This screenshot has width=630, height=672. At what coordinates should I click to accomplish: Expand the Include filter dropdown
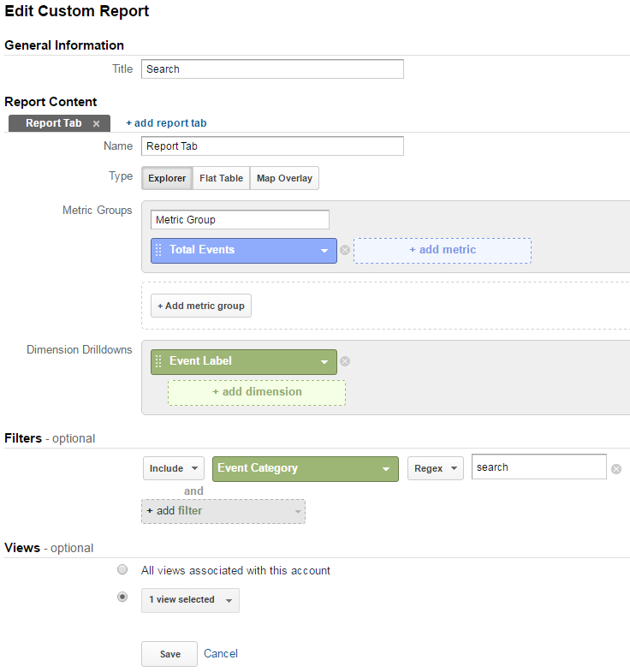(x=174, y=468)
